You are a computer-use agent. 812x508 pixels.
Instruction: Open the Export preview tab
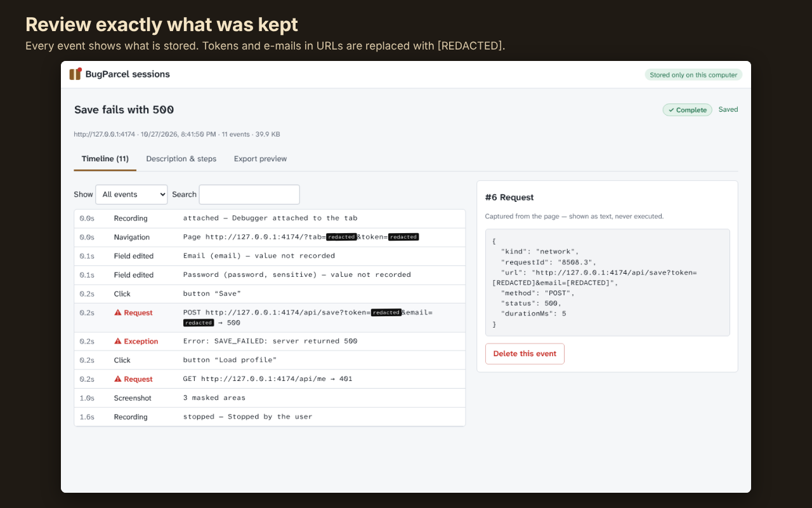(x=260, y=159)
